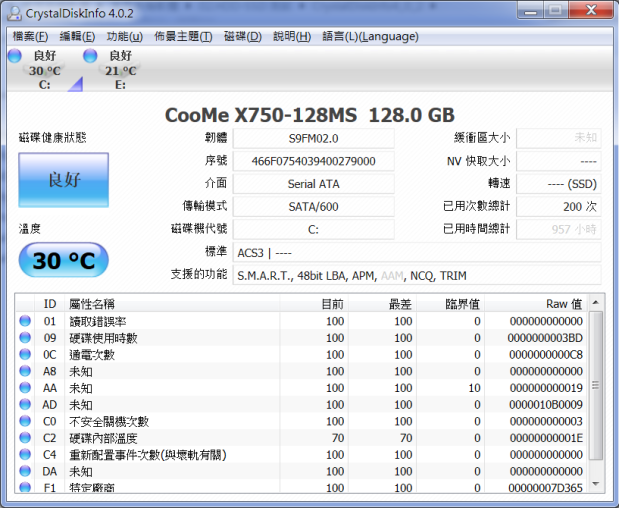This screenshot has width=619, height=508.
Task: Open the 編輯(E) menu
Action: pyautogui.click(x=77, y=37)
